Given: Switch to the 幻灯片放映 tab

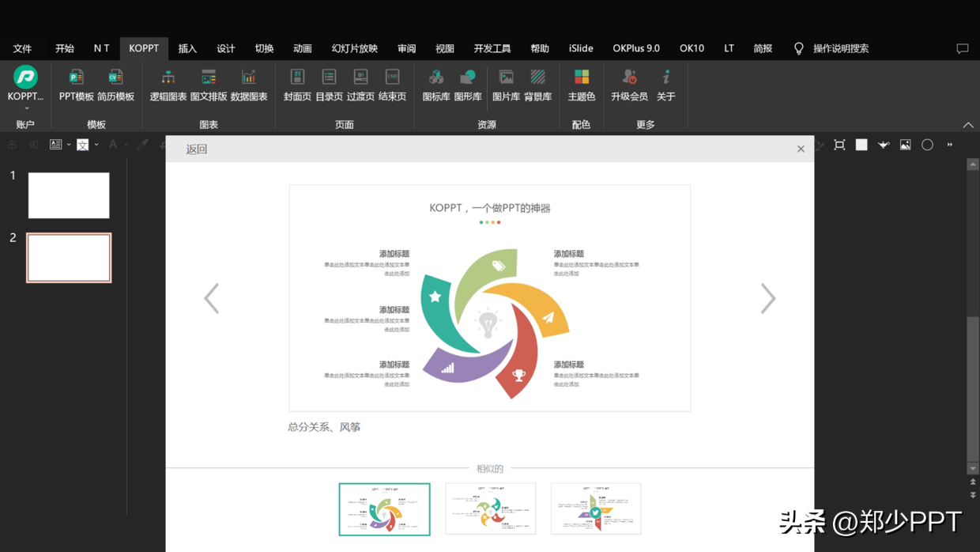Looking at the screenshot, I should (355, 48).
